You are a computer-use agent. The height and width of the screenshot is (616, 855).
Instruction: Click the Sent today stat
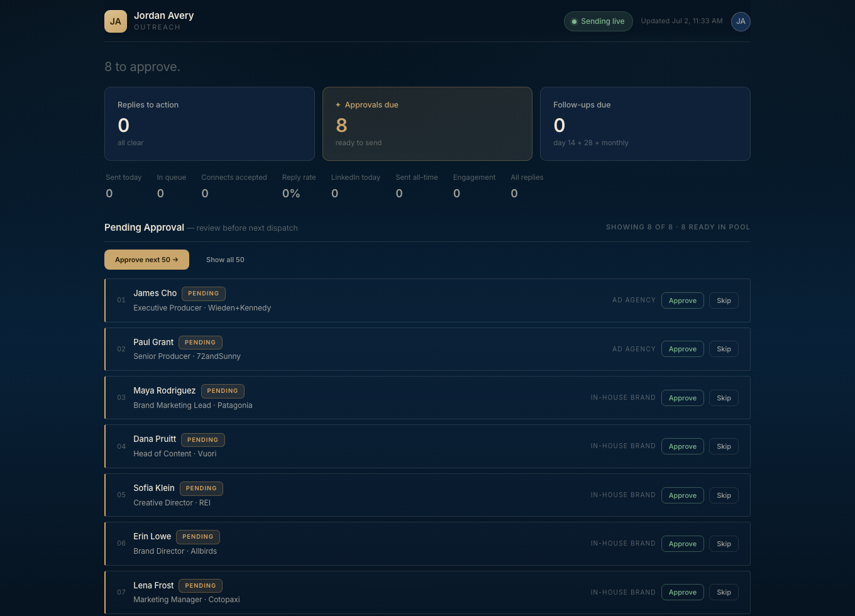[x=124, y=186]
